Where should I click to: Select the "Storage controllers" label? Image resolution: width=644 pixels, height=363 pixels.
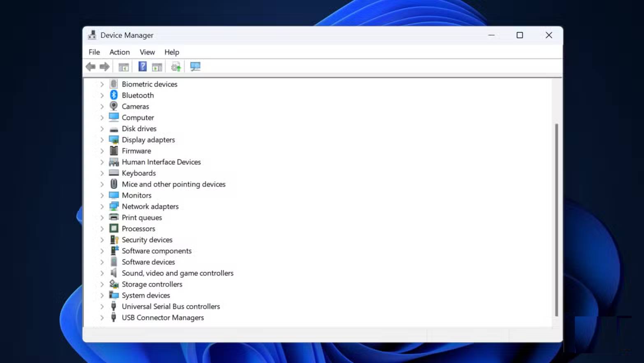click(152, 284)
